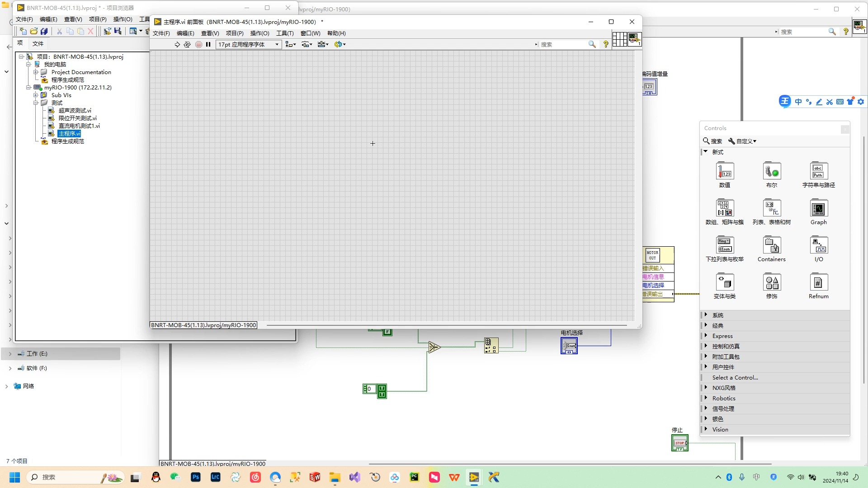Open Photoshop from the taskbar
The height and width of the screenshot is (488, 868).
coord(196,477)
